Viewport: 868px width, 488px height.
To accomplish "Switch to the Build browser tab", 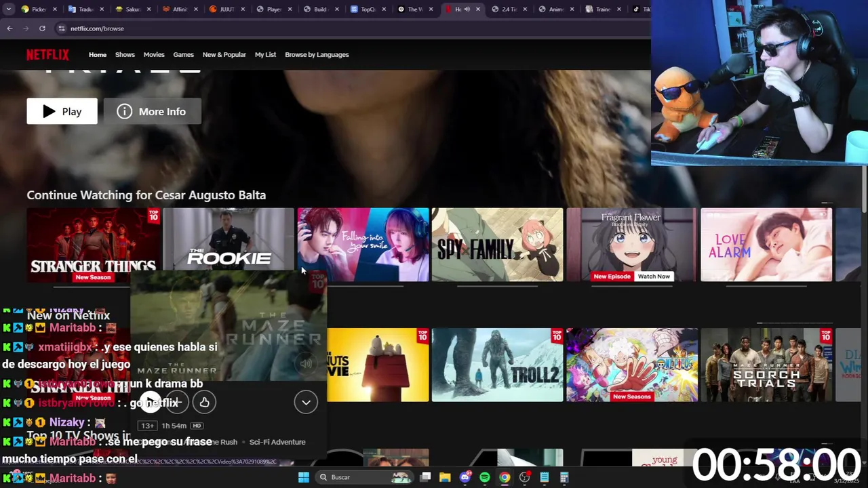I will (x=320, y=9).
